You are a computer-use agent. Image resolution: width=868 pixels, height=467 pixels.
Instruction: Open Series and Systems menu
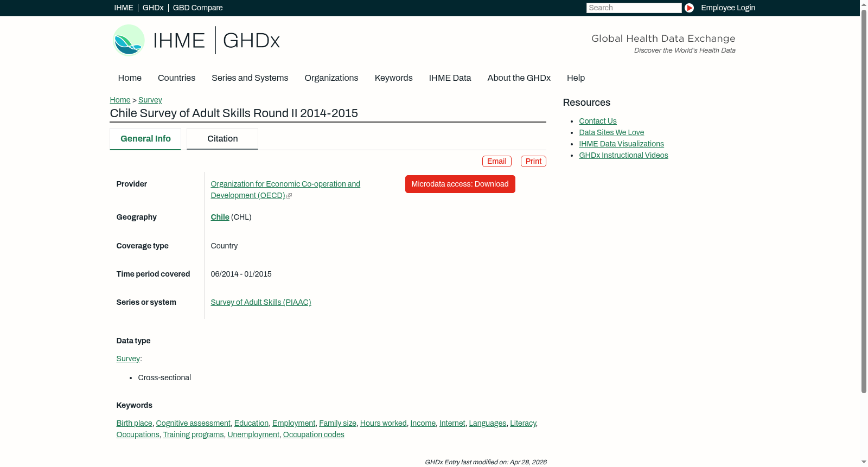click(x=250, y=78)
